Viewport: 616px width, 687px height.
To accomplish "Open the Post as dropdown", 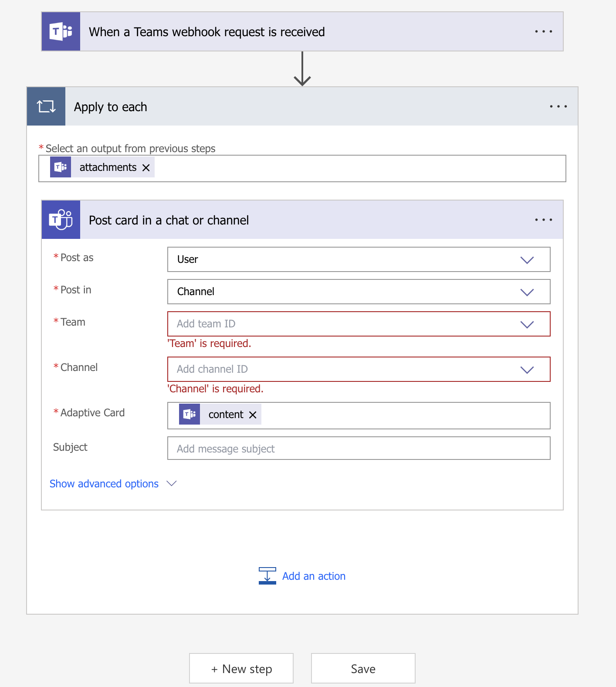I will tap(527, 260).
